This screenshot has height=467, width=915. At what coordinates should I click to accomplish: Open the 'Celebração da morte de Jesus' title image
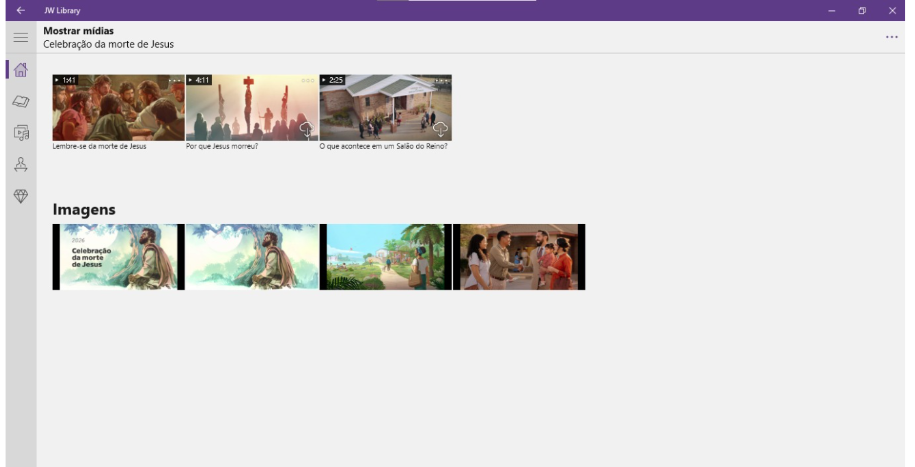118,257
